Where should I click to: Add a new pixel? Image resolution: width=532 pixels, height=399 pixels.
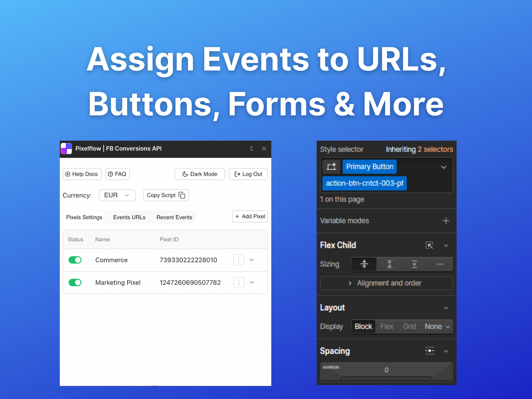[x=250, y=216]
